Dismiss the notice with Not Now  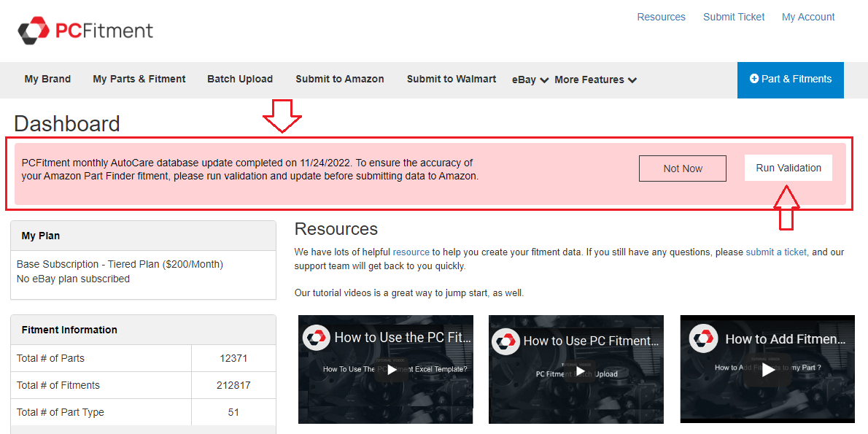683,168
